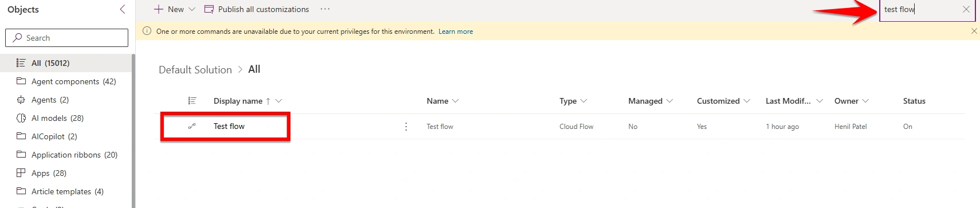Click the AICopilot folder icon
The image size is (980, 208).
point(21,136)
